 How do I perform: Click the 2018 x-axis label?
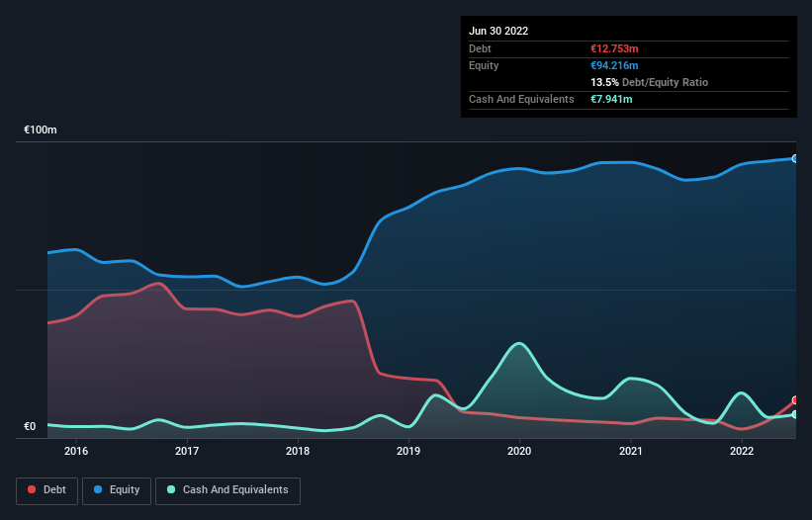click(298, 451)
